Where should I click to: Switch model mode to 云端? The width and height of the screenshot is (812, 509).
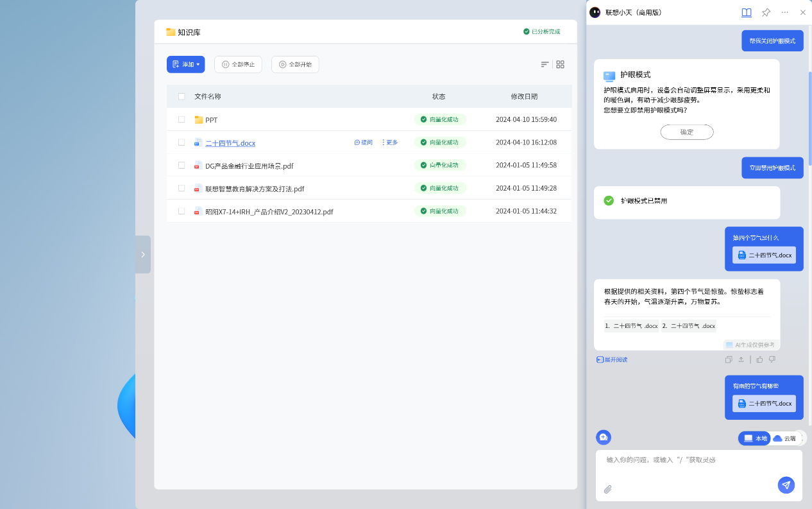coord(784,438)
